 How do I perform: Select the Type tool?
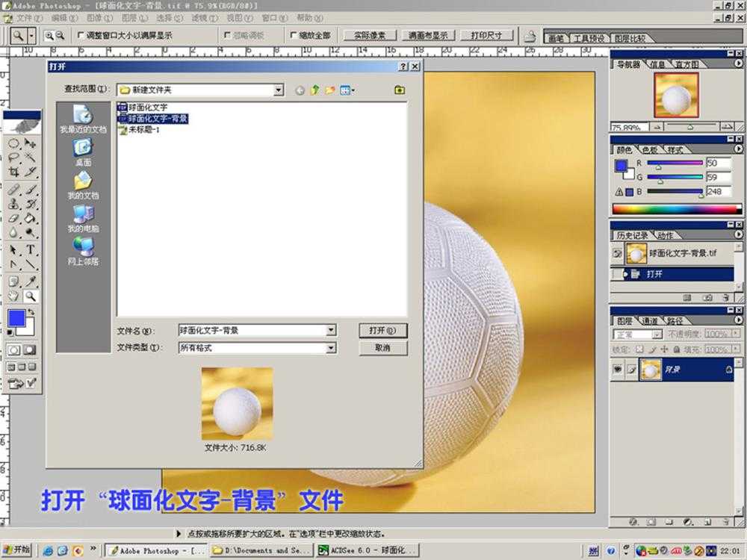pos(30,249)
